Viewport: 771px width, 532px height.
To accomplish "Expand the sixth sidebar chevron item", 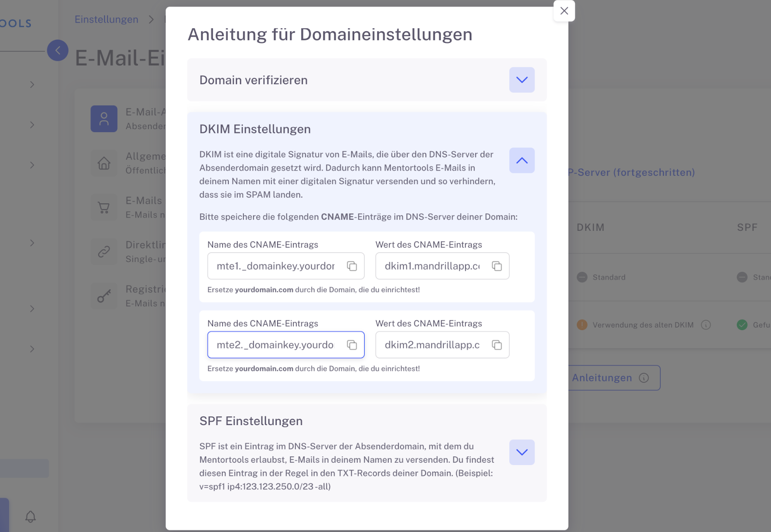I will pos(32,349).
